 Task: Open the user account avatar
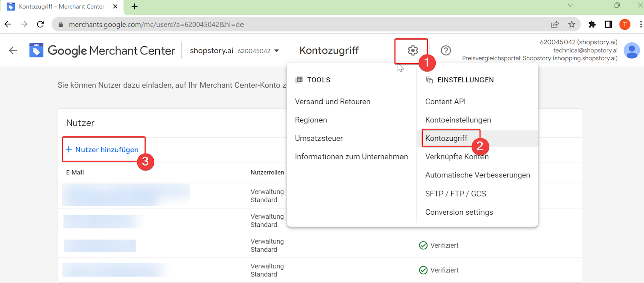[x=631, y=50]
